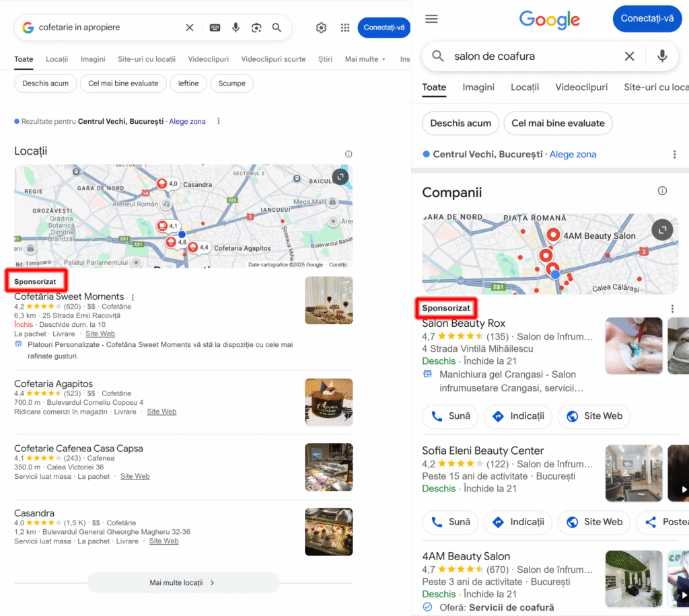Switch to desktop Videoclipuri tab
Image resolution: width=689 pixels, height=616 pixels.
coord(209,59)
